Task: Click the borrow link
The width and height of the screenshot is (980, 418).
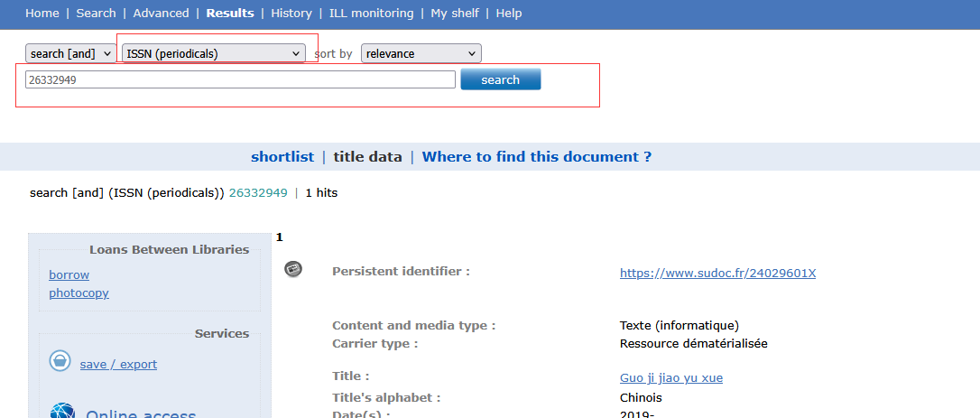Action: [x=69, y=274]
